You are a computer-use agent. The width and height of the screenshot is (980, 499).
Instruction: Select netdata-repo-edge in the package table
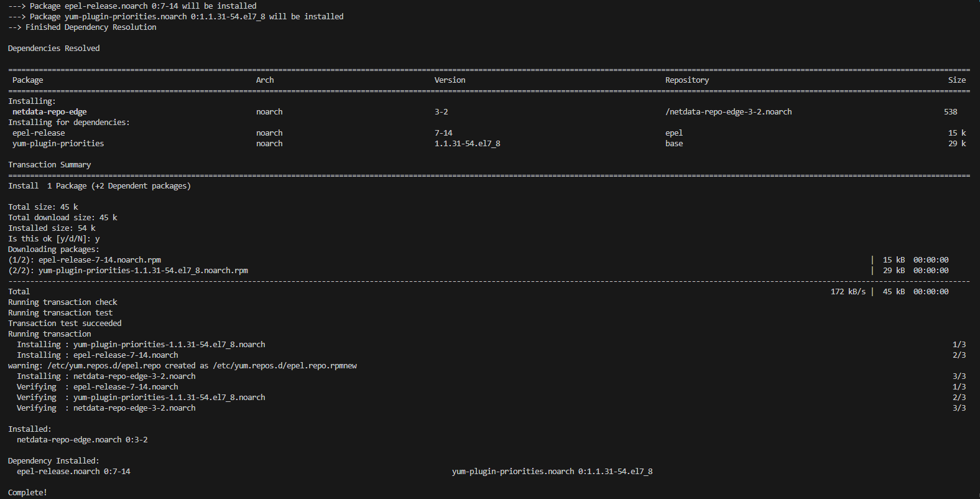[50, 112]
